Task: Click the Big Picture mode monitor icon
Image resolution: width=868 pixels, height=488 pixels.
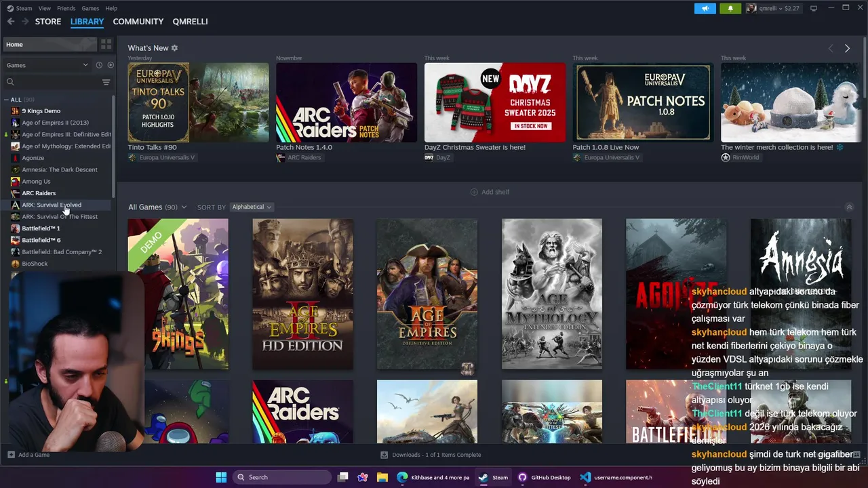Action: click(814, 8)
